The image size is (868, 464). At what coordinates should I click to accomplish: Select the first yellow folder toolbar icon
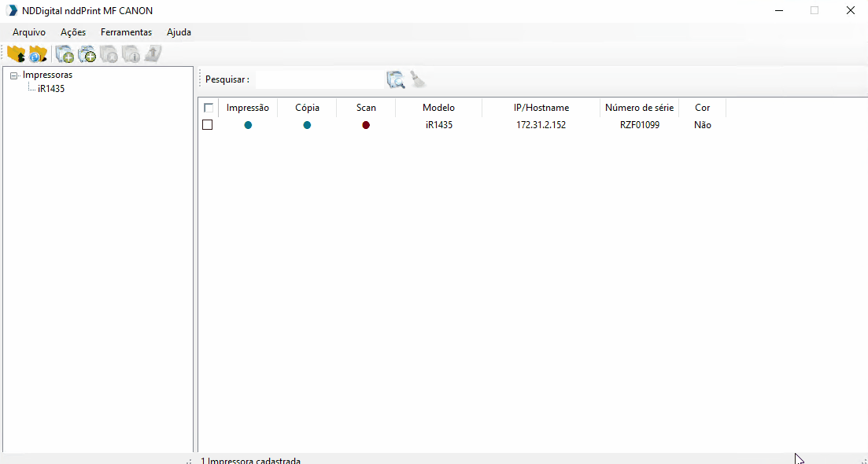pyautogui.click(x=17, y=53)
